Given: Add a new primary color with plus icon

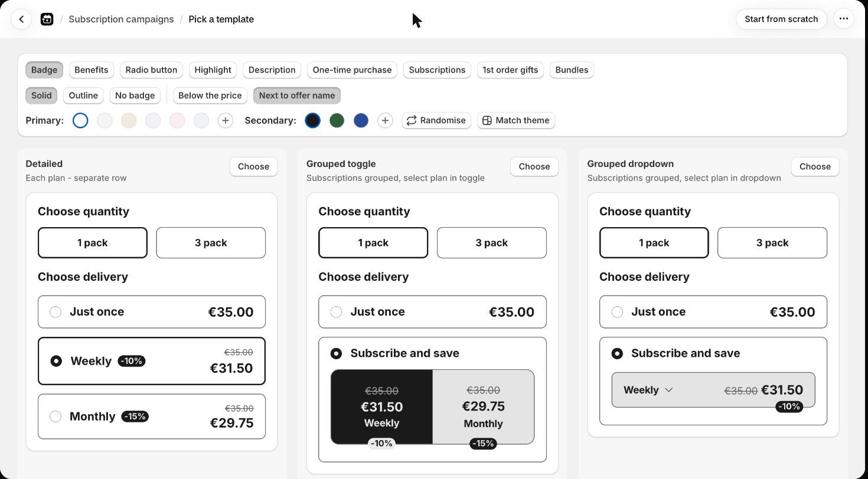Looking at the screenshot, I should (226, 120).
